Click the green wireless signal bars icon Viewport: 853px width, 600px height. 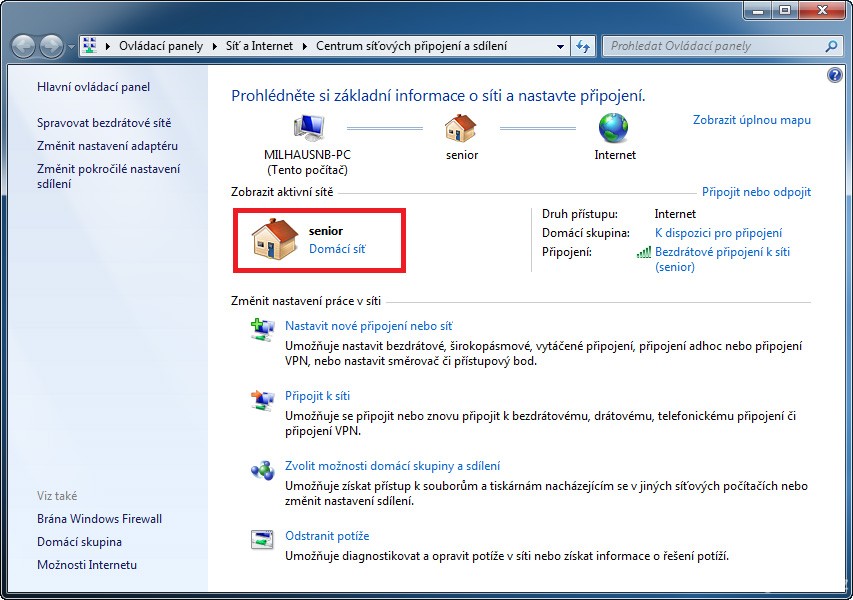(644, 252)
